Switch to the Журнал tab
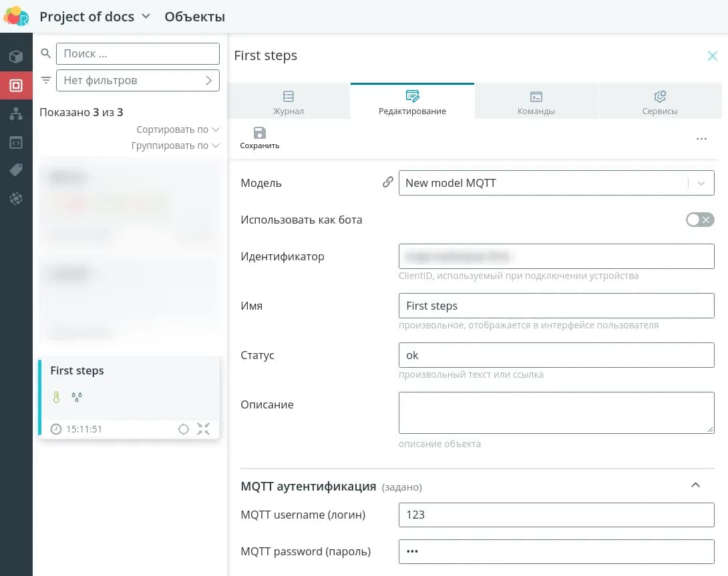 289,102
